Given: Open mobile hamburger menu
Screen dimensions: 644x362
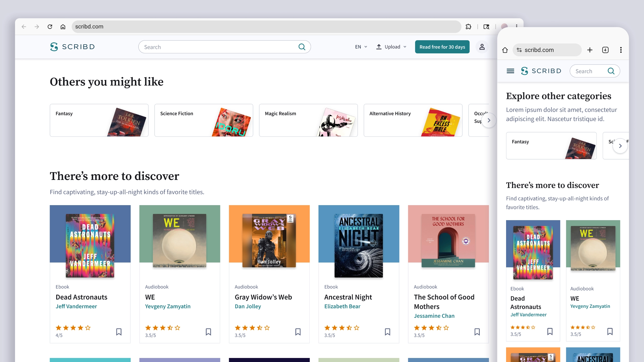Looking at the screenshot, I should (x=510, y=71).
